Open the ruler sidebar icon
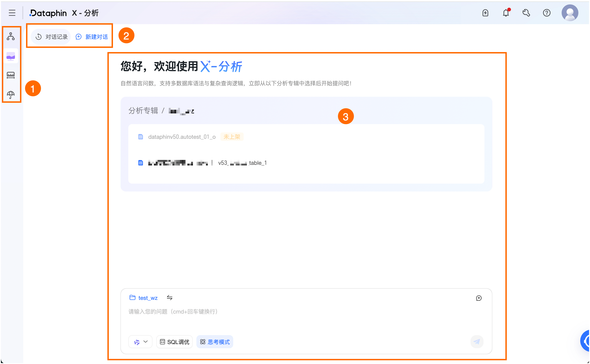Screen dimensions: 590x364 point(11,75)
